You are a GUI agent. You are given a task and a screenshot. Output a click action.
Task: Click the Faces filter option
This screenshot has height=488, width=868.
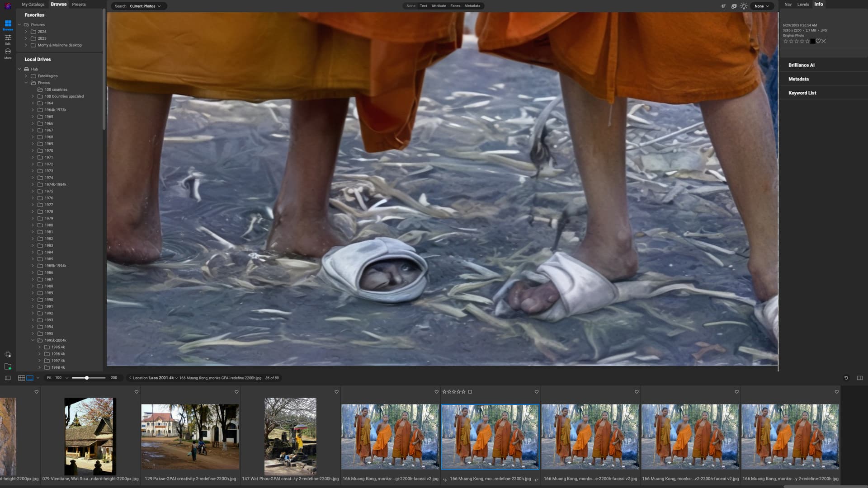coord(455,6)
